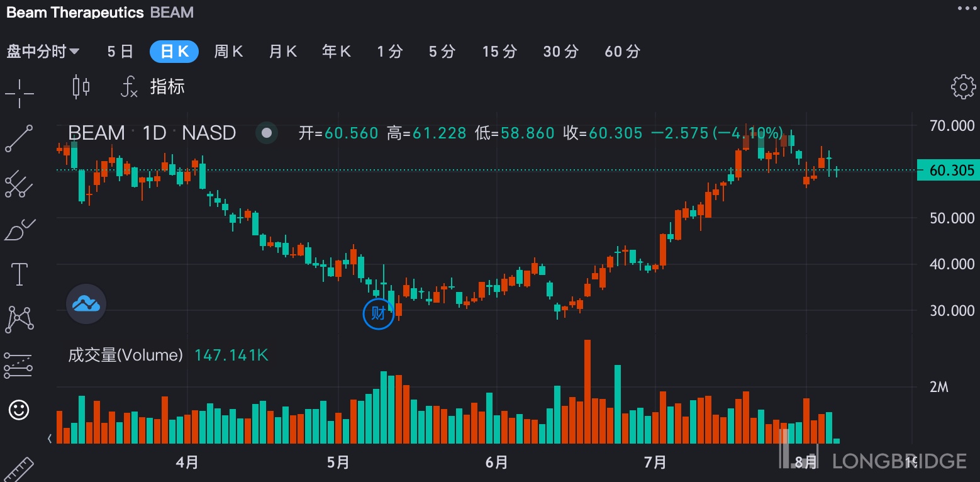Click the NASD exchange label
Image resolution: width=980 pixels, height=482 pixels.
click(209, 133)
